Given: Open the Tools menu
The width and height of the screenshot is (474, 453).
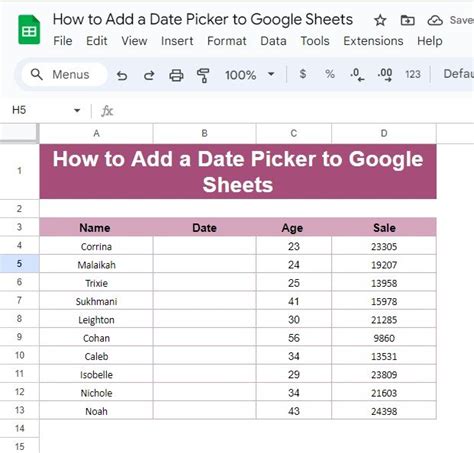Looking at the screenshot, I should [315, 41].
